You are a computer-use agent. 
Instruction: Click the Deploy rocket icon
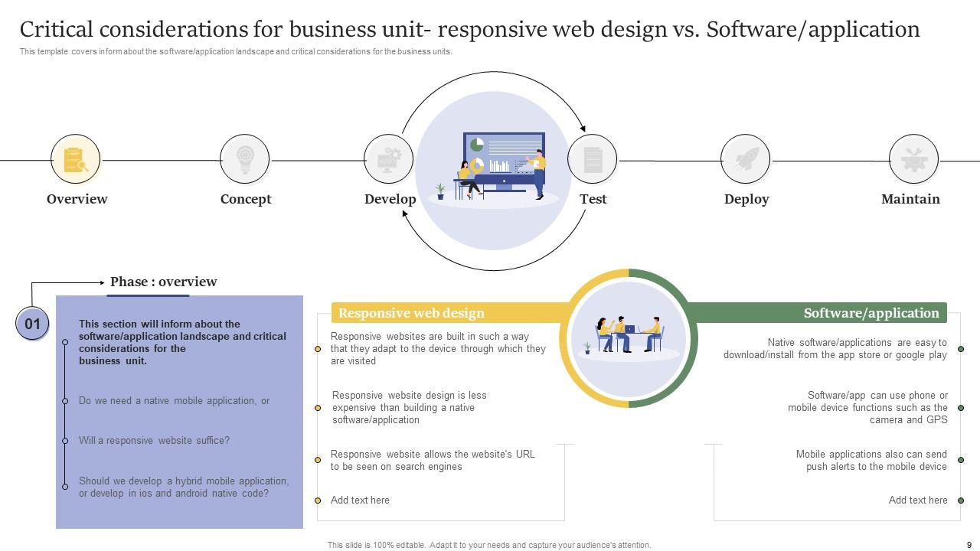pos(746,159)
